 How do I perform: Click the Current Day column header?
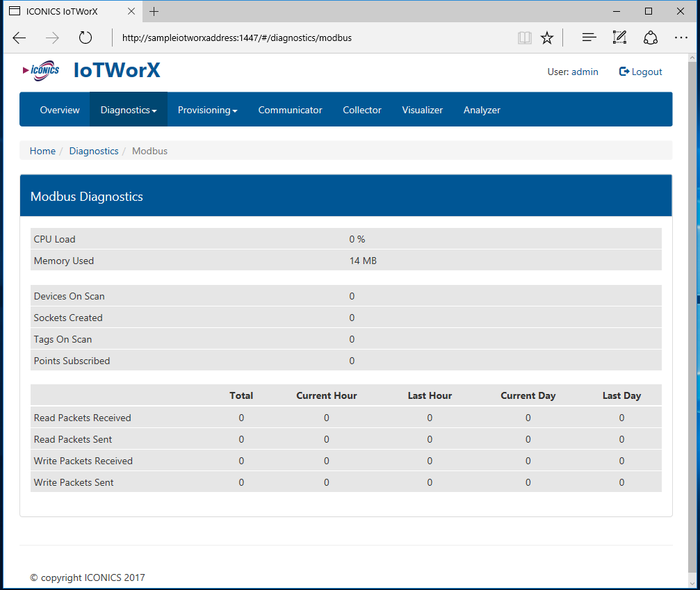coord(528,395)
